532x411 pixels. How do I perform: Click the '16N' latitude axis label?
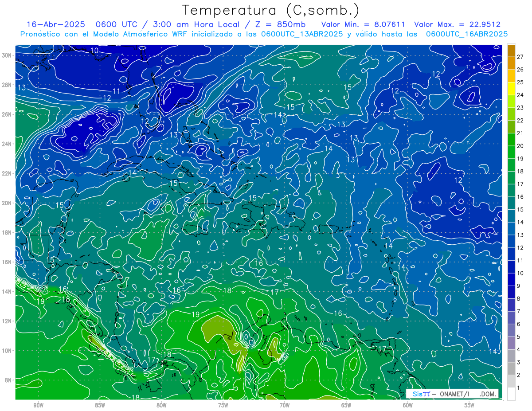click(7, 262)
